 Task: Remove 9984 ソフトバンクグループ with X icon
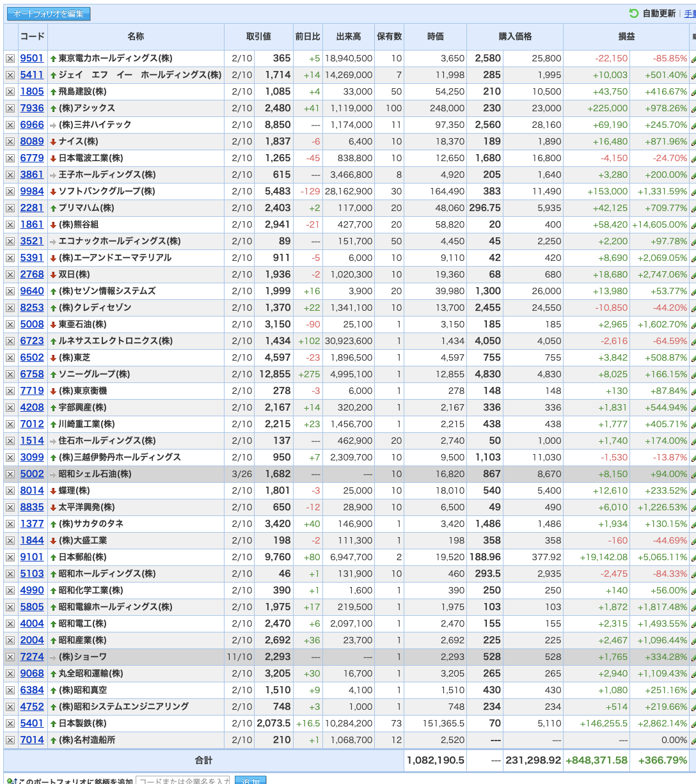pos(10,191)
